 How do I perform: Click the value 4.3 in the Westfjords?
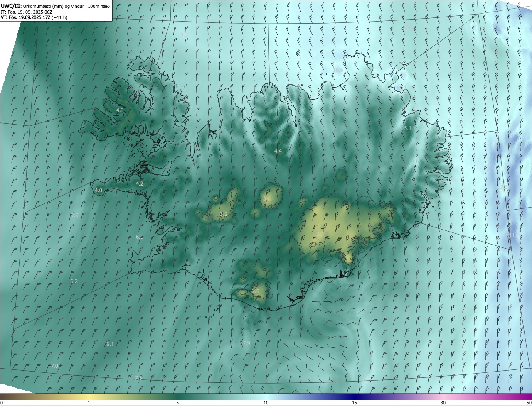(120, 110)
